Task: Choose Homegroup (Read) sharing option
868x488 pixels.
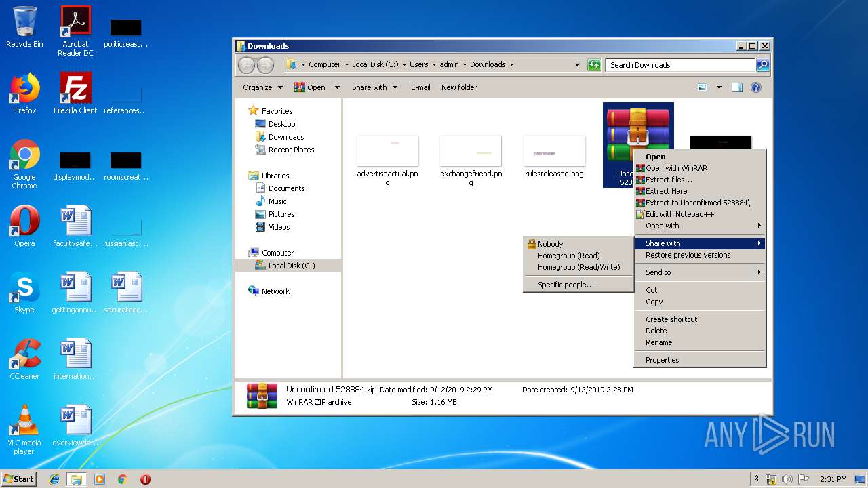Action: 578,256
